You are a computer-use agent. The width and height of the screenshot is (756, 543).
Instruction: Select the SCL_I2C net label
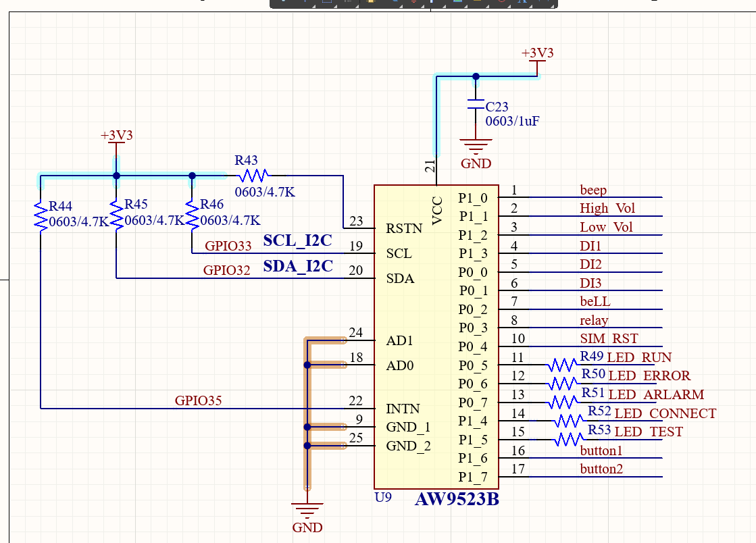point(299,240)
